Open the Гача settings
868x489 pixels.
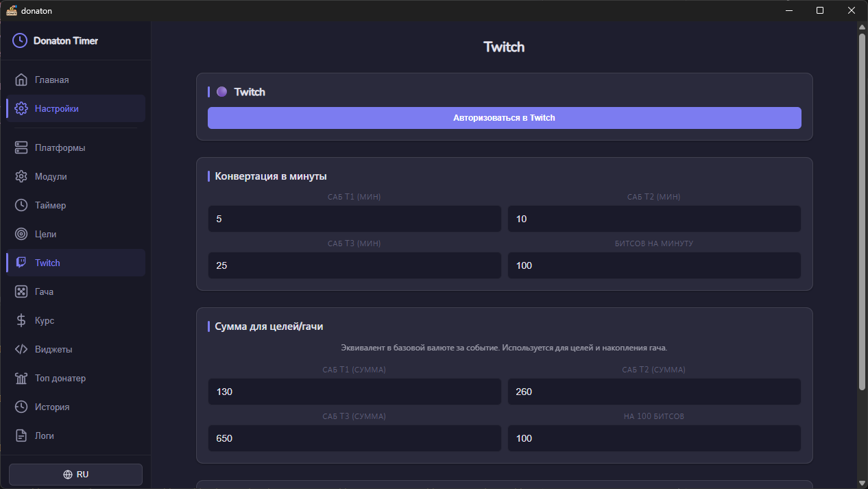coord(75,291)
